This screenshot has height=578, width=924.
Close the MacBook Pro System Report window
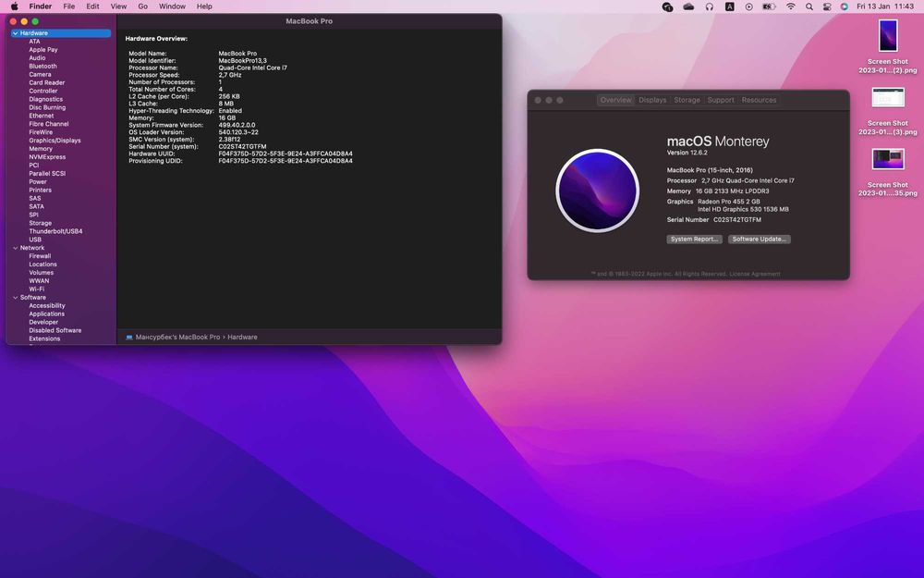point(13,22)
